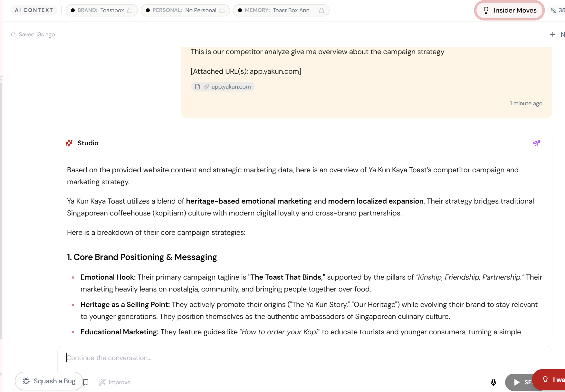The width and height of the screenshot is (565, 392).
Task: Open the Brand: Toastbox context selector
Action: (97, 10)
